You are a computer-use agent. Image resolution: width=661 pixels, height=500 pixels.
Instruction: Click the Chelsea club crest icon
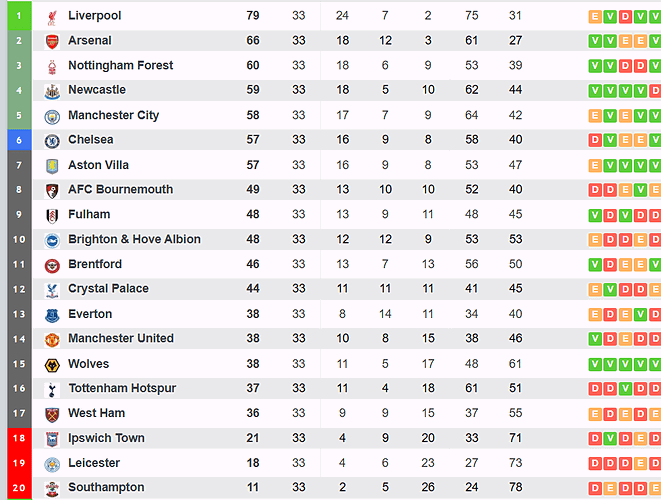pos(52,141)
